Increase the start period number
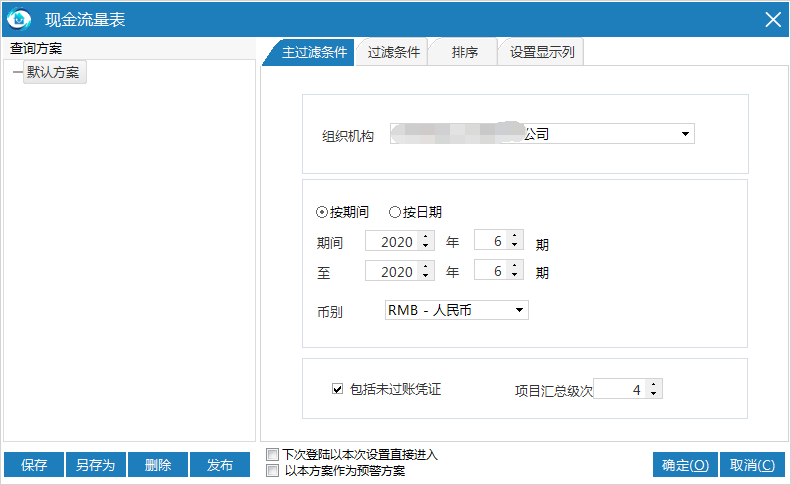 (x=514, y=235)
